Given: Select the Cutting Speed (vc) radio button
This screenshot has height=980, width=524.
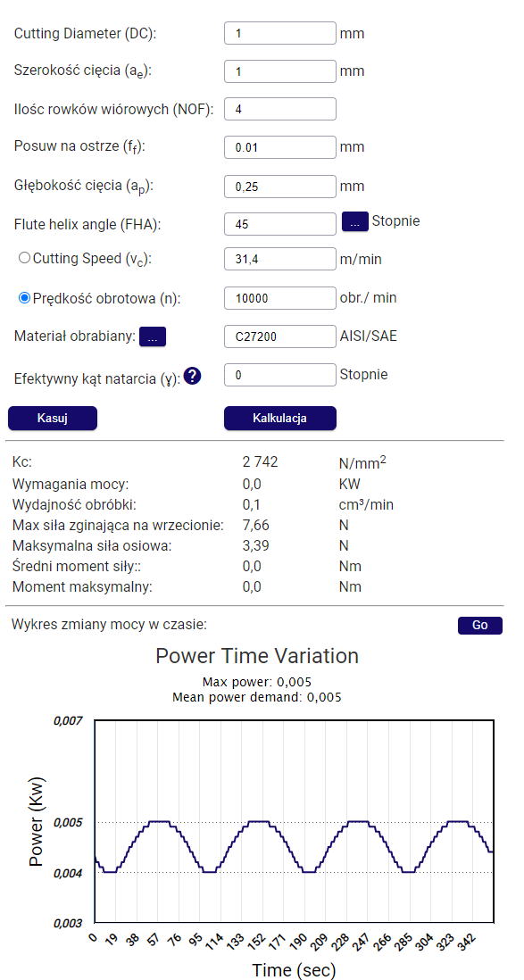Looking at the screenshot, I should [x=24, y=258].
